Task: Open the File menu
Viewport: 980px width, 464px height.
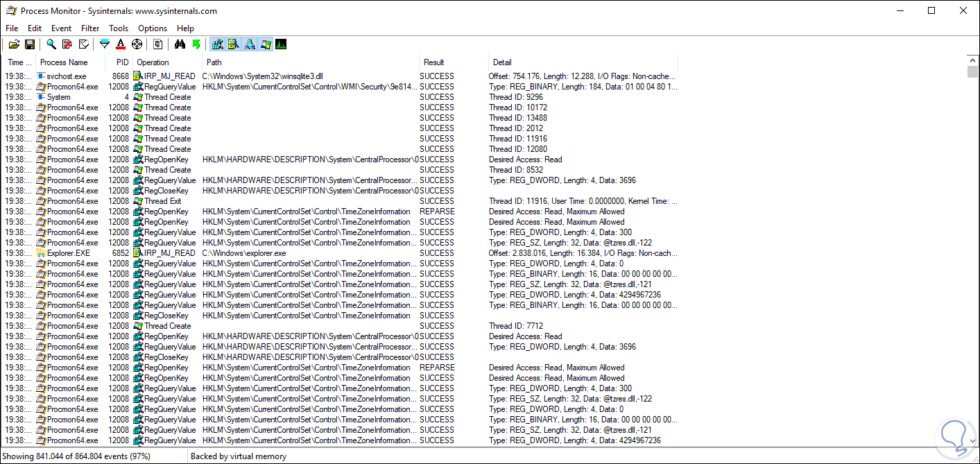Action: click(12, 28)
